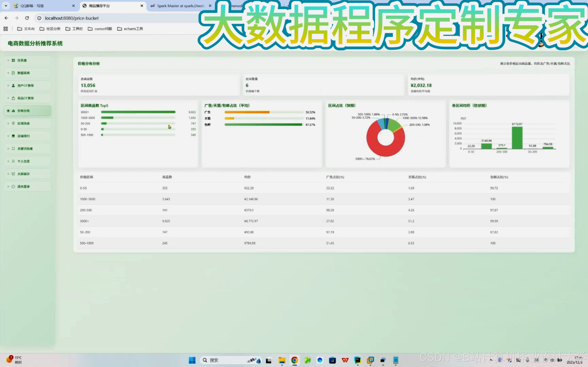Select the 仪表盘 dashboard grid icon

13,60
